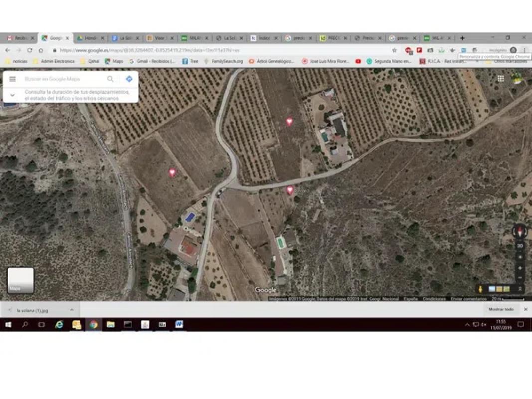Open Microsoft Word from the taskbar

coord(179,325)
